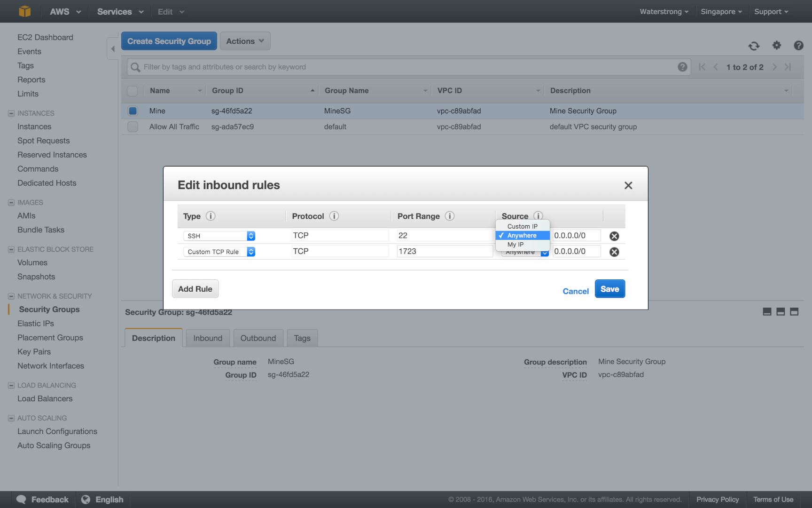This screenshot has width=812, height=508.
Task: Cancel editing inbound rules
Action: tap(576, 291)
